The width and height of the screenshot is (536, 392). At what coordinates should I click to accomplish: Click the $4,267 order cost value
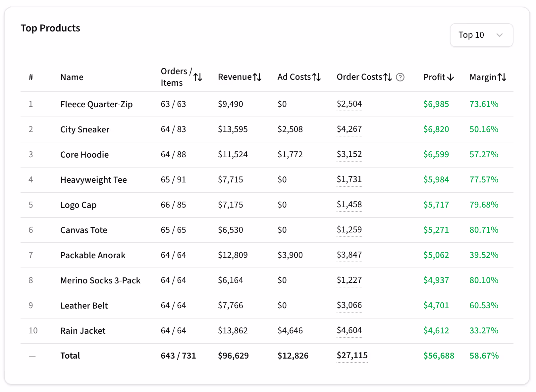(349, 129)
